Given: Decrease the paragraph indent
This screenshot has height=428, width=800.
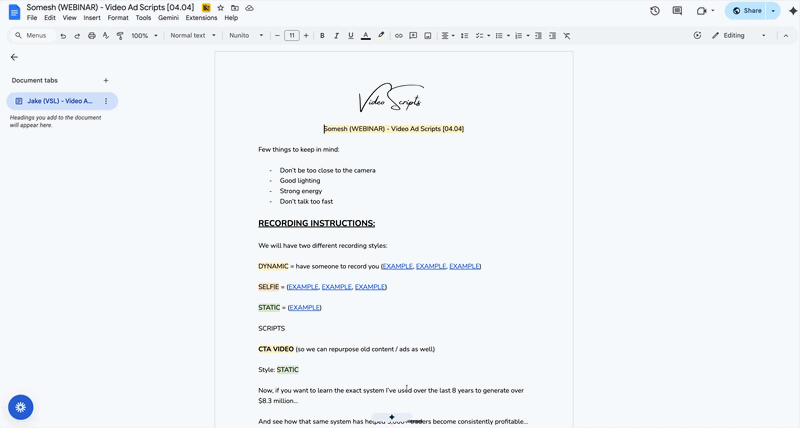Looking at the screenshot, I should (x=538, y=36).
